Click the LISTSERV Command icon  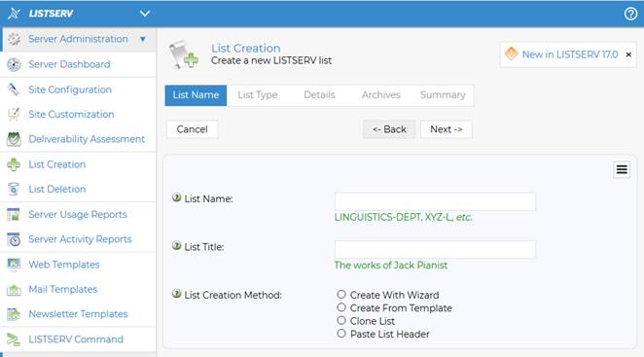click(14, 339)
